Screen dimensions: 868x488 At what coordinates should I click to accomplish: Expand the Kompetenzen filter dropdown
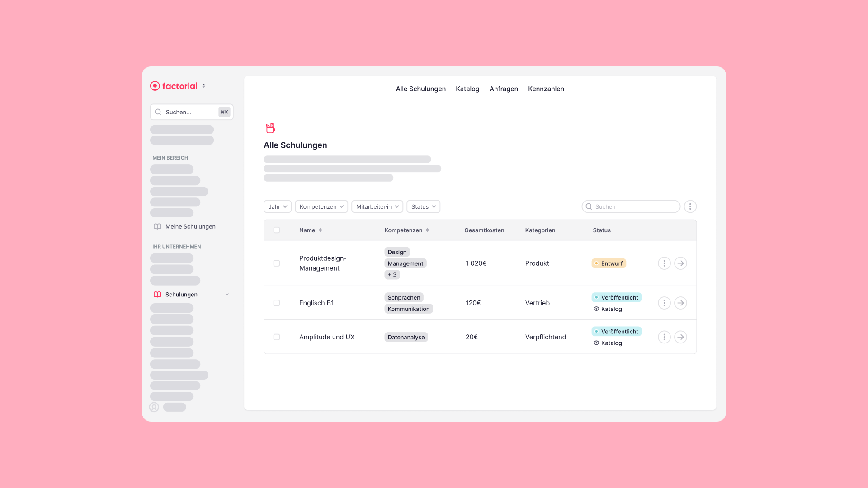coord(321,206)
